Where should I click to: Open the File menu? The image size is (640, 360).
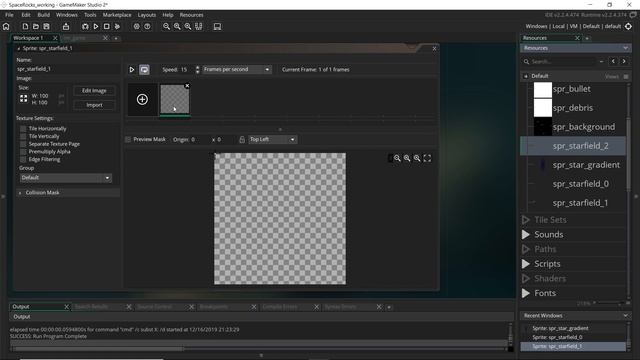click(9, 15)
